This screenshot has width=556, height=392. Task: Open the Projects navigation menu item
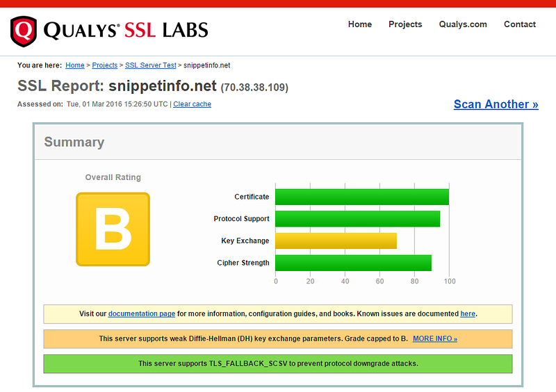tap(405, 24)
